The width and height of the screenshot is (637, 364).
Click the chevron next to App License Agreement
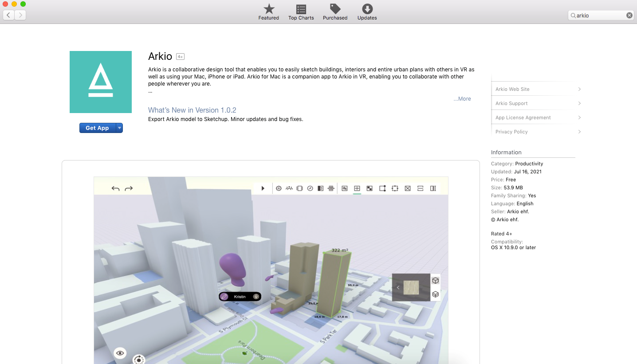click(579, 117)
